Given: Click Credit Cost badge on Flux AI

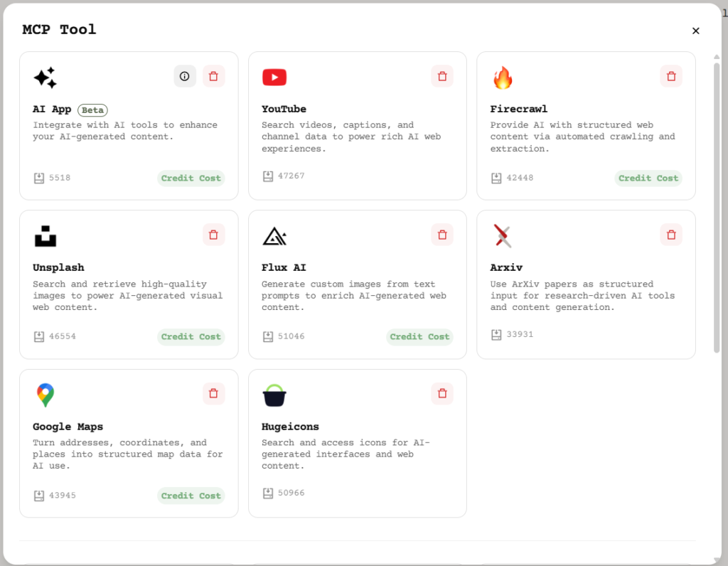Looking at the screenshot, I should [419, 336].
